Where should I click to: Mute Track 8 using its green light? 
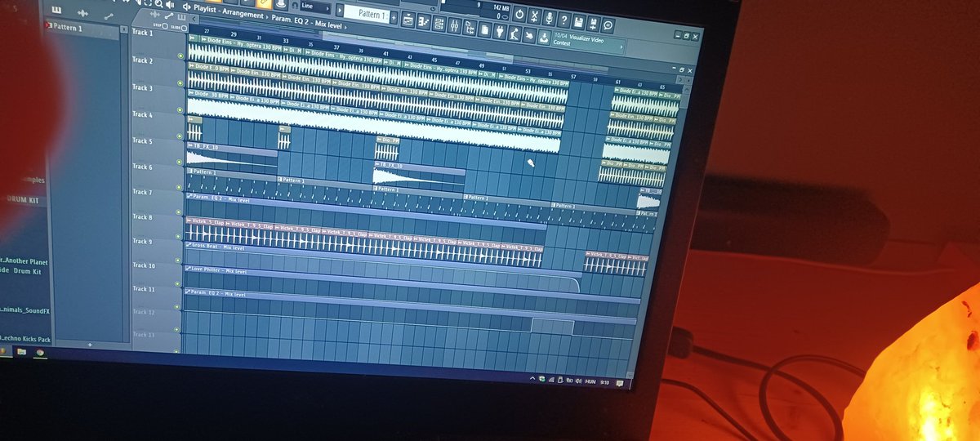tap(180, 238)
